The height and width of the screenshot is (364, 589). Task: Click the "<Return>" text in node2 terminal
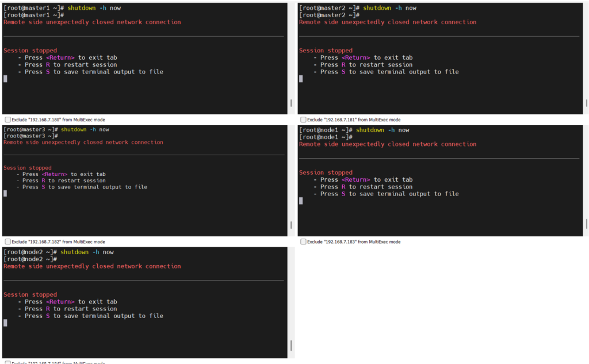60,301
